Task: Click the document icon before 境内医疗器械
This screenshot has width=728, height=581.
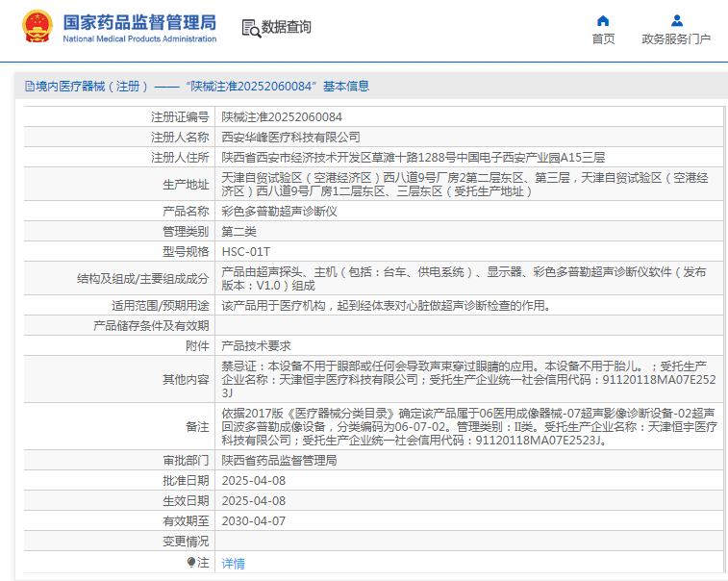Action: [x=30, y=87]
